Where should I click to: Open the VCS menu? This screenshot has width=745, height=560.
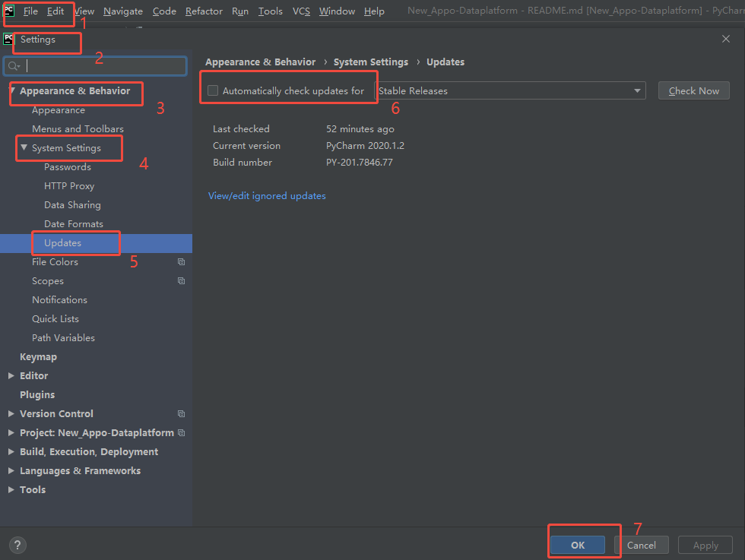click(301, 11)
